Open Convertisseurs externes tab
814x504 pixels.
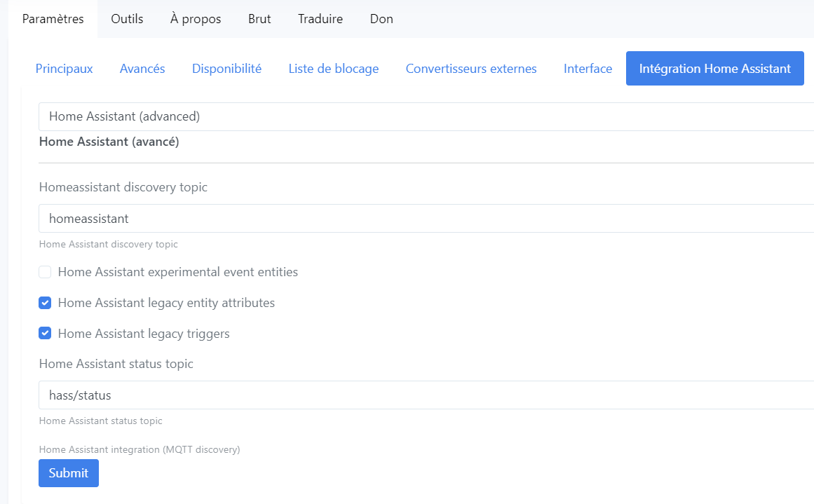tap(471, 69)
